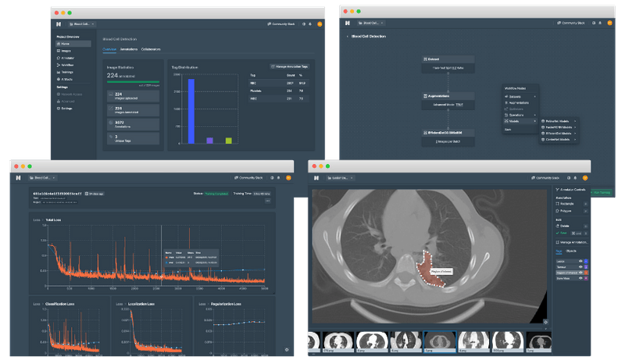Expand Models in the Workflow Nodes menu
The height and width of the screenshot is (364, 625).
[x=520, y=121]
